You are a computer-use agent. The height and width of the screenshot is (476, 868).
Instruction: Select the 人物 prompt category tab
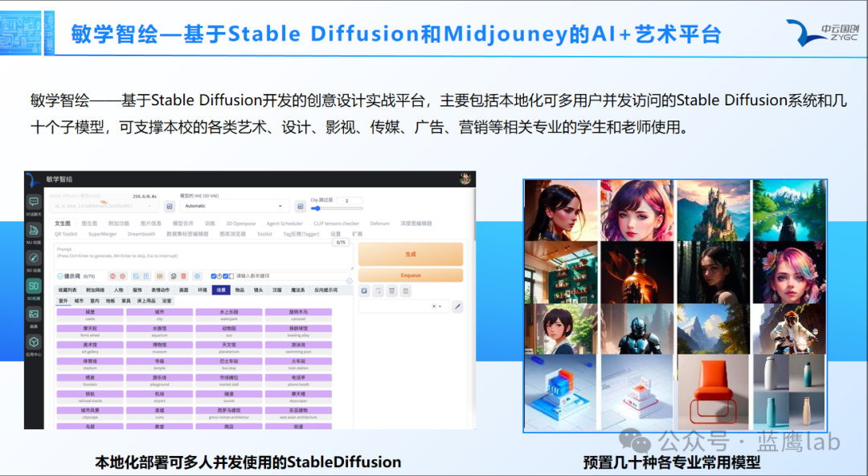(x=118, y=289)
